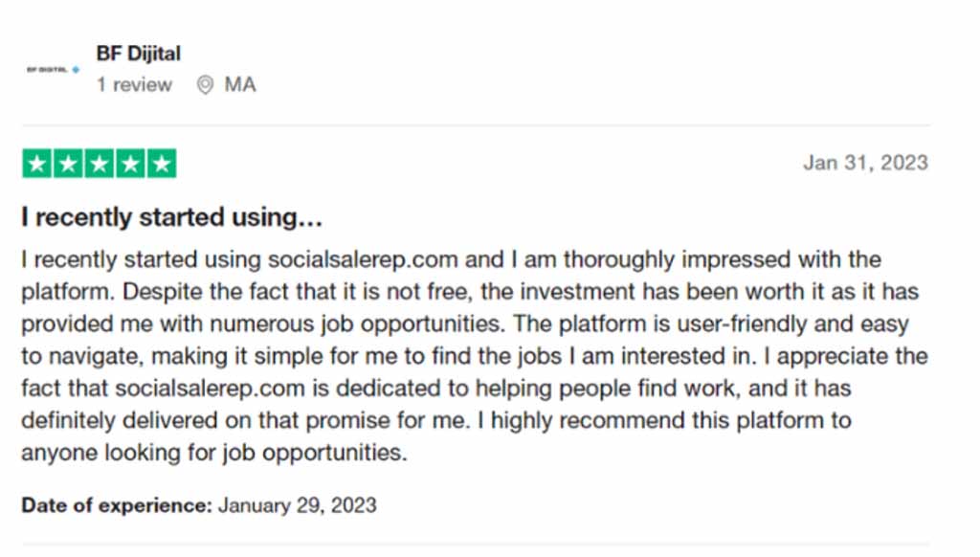Open the BF Dijital profile avatar
Image resolution: width=980 pixels, height=557 pixels.
[x=54, y=70]
